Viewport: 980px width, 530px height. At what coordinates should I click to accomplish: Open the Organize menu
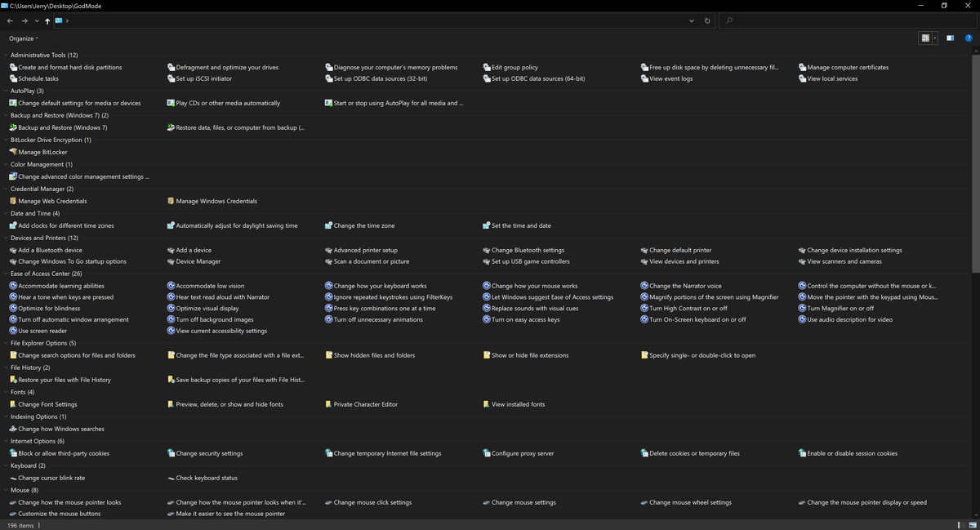pyautogui.click(x=24, y=38)
